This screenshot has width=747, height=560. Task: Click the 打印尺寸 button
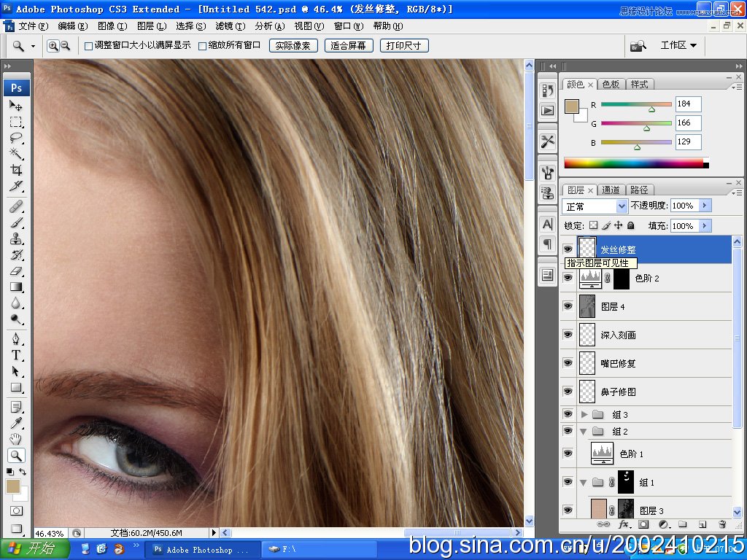coord(404,46)
